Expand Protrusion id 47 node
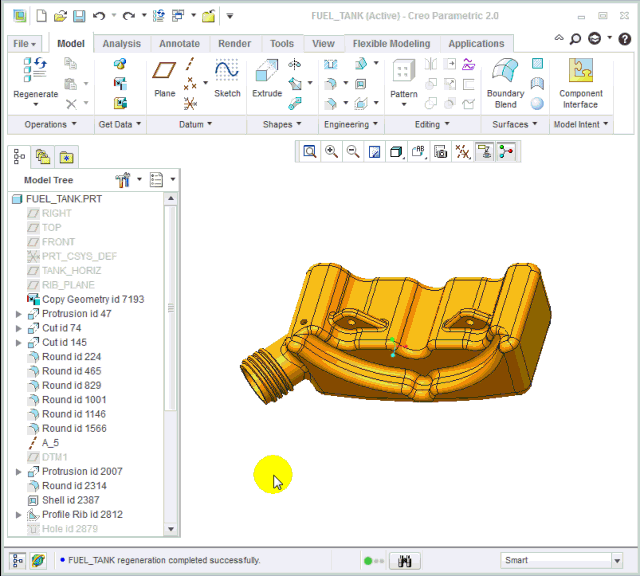640x576 pixels. click(x=18, y=314)
